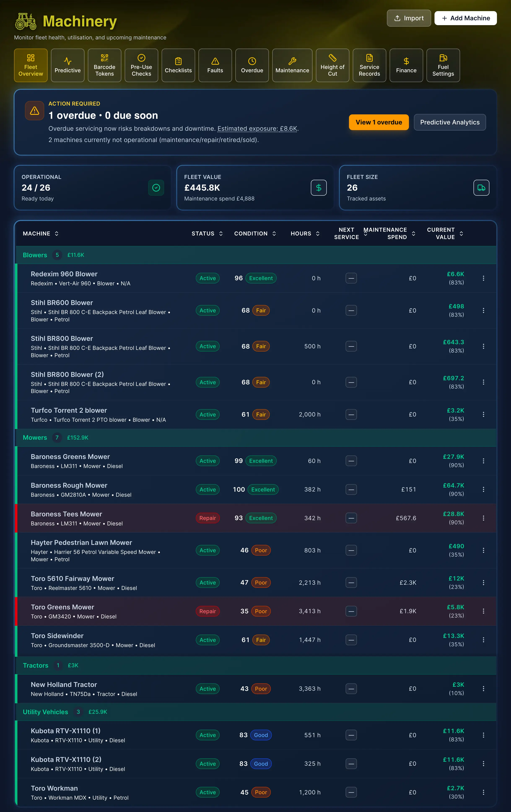Click the Fleet Size truck icon

(x=481, y=188)
